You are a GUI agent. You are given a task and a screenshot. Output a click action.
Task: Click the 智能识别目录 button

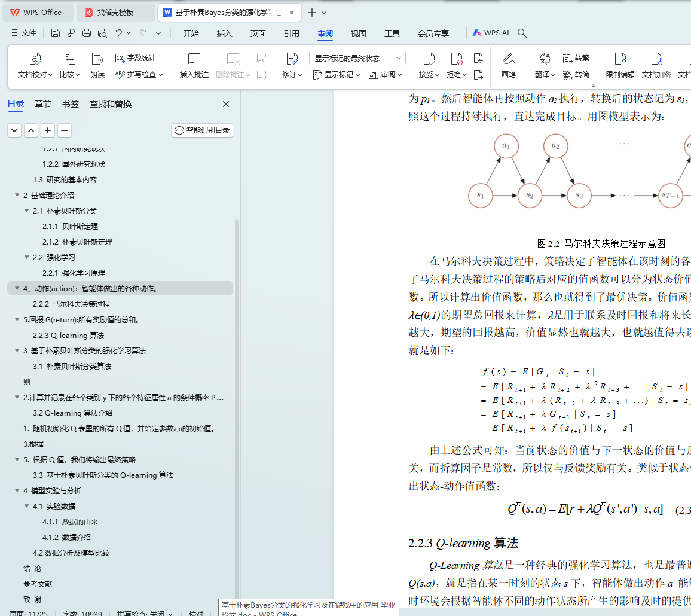point(202,130)
